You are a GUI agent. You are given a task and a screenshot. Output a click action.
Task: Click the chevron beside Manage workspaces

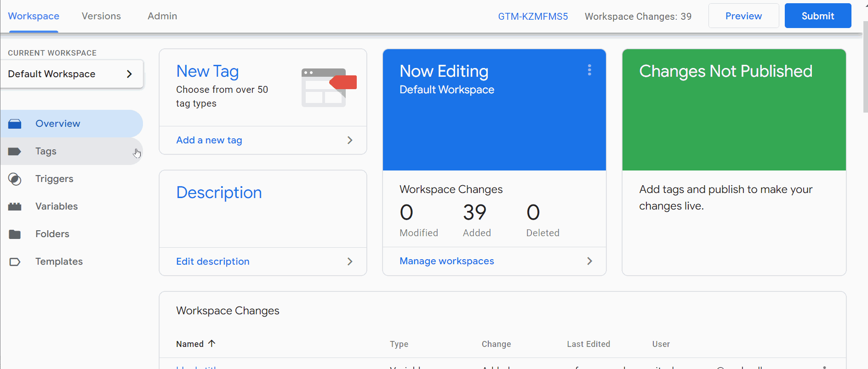(x=589, y=261)
